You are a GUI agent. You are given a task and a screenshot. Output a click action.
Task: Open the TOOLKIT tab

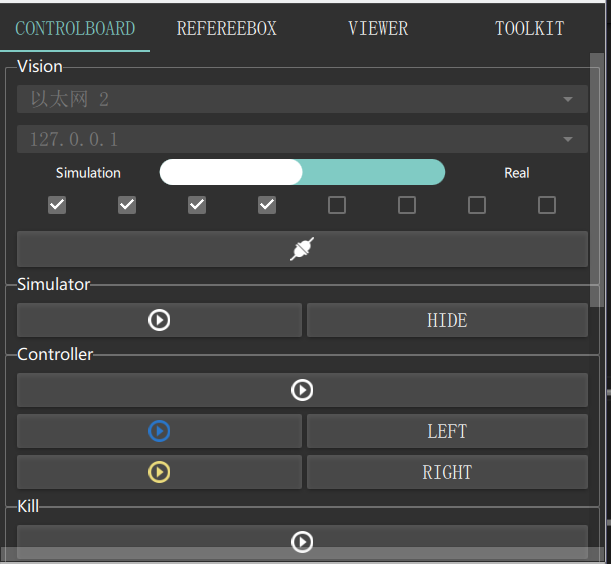click(x=530, y=28)
